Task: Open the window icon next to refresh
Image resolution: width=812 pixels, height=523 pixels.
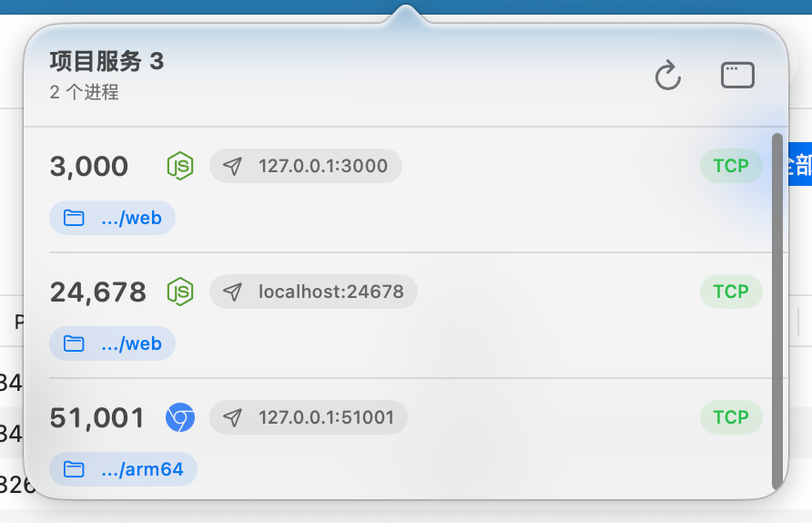Action: (x=737, y=76)
